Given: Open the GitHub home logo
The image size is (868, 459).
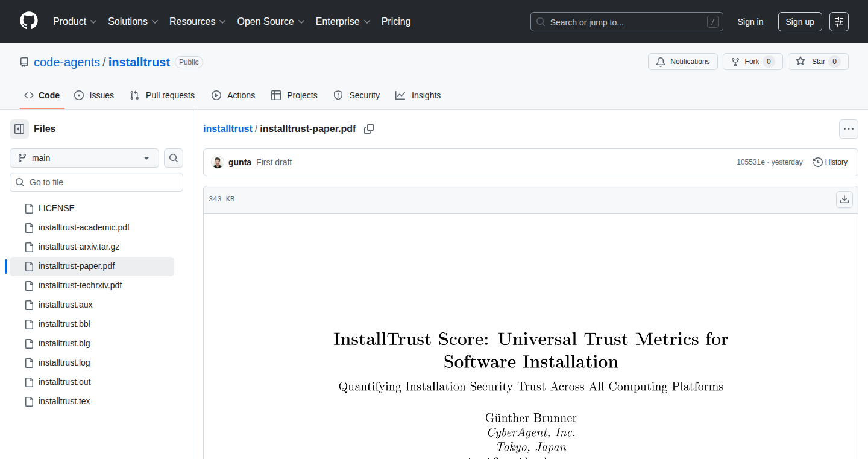Looking at the screenshot, I should pos(29,21).
